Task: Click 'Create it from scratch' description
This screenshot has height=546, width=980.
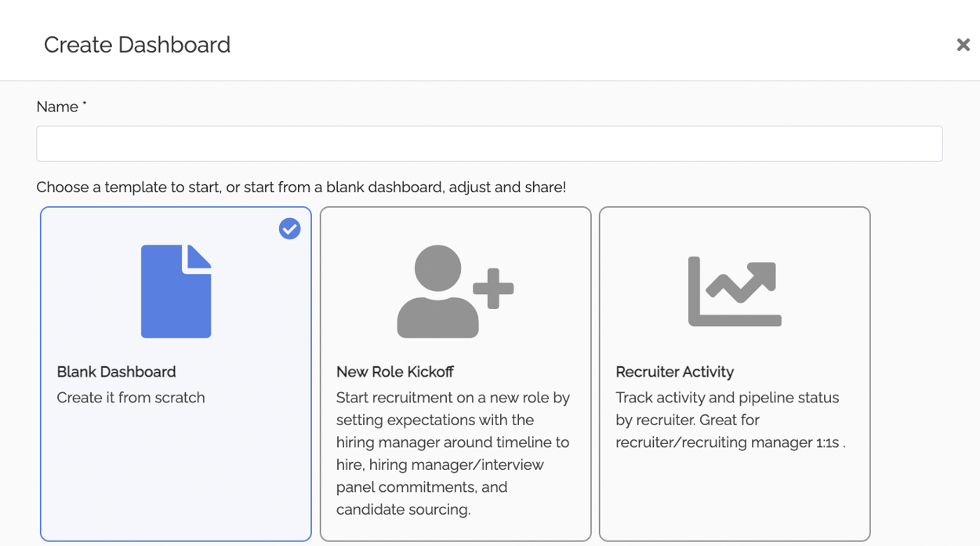Action: tap(130, 398)
